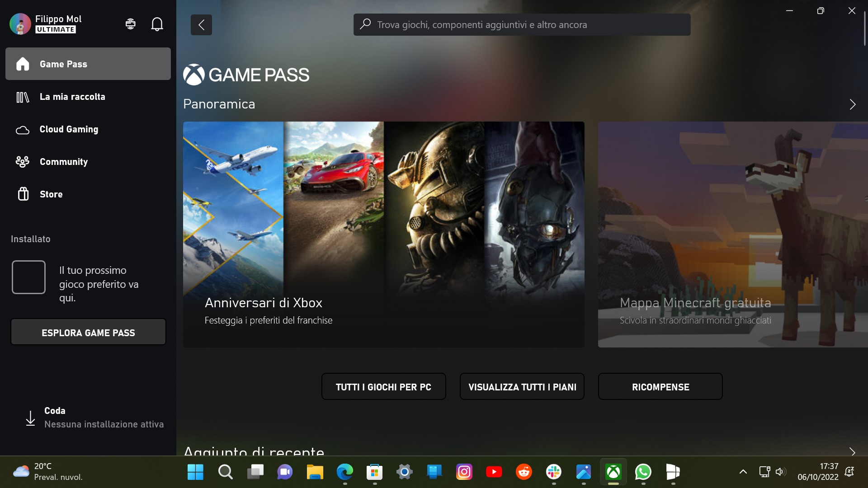Click the library books icon

pos(23,97)
